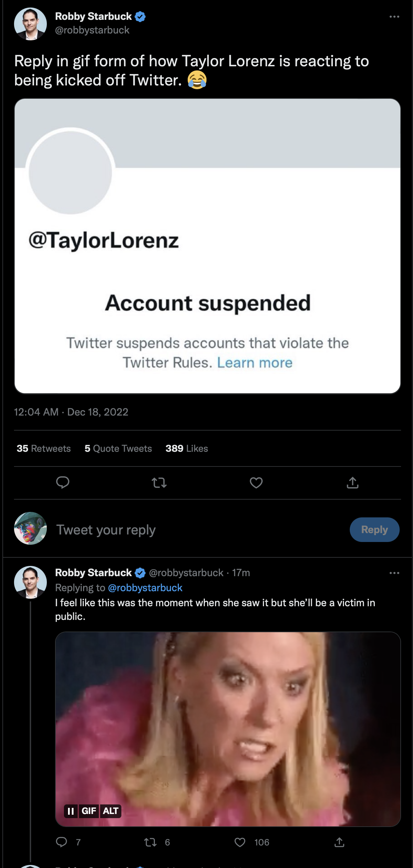Image resolution: width=413 pixels, height=868 pixels.
Task: Open the Account suspended screenshot image
Action: (208, 246)
